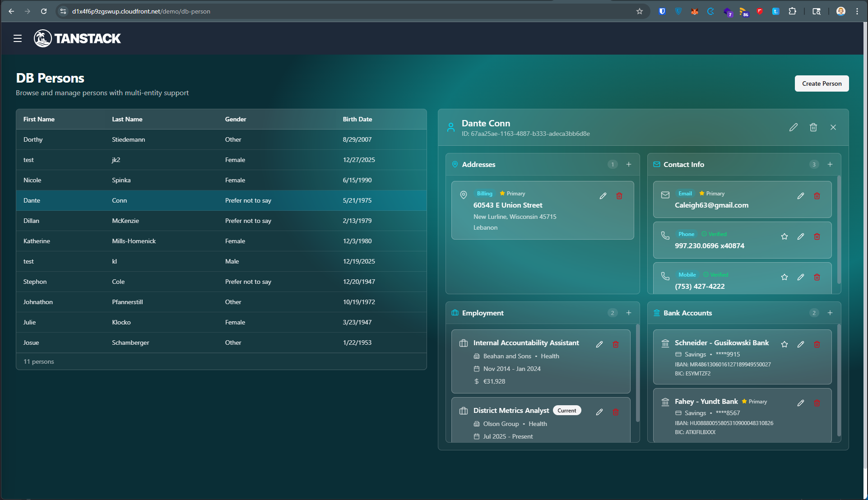Image resolution: width=868 pixels, height=500 pixels.
Task: Mark the Mobile number as primary
Action: pos(784,277)
